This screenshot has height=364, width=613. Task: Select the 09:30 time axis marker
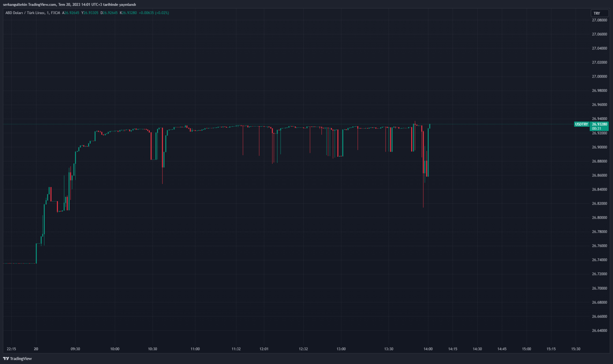[75, 349]
